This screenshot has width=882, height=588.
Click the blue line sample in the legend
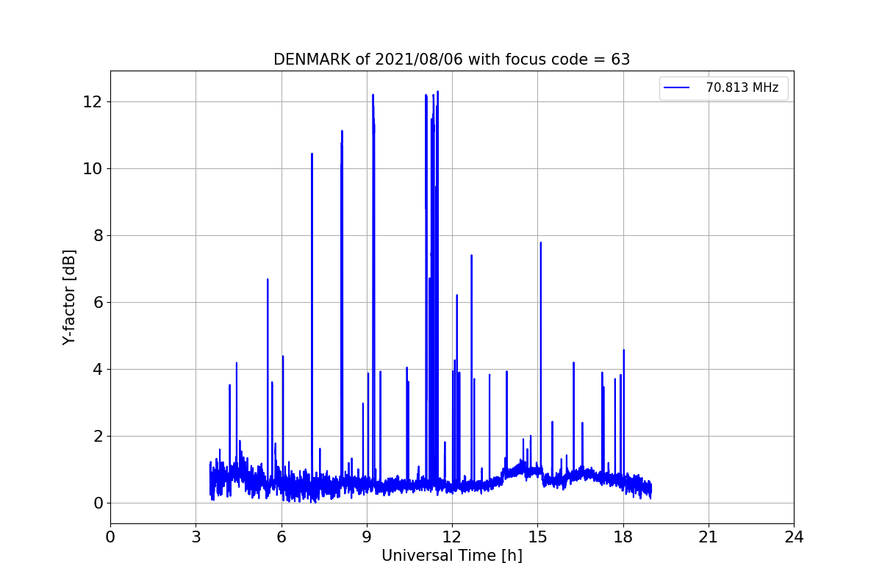(677, 88)
